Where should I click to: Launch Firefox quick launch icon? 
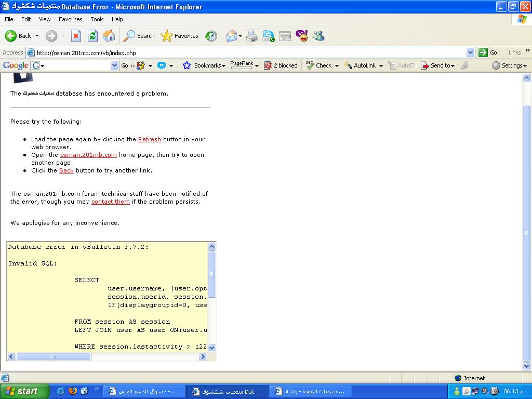[x=73, y=391]
